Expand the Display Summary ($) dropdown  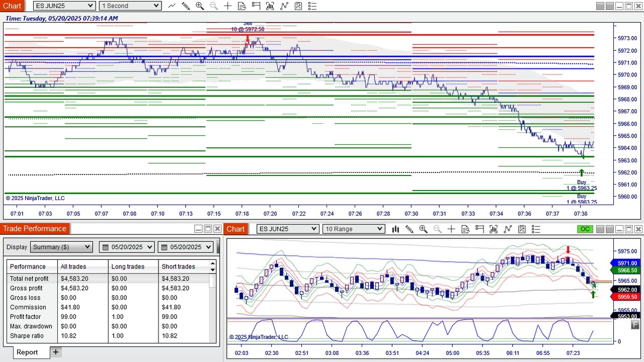61,247
